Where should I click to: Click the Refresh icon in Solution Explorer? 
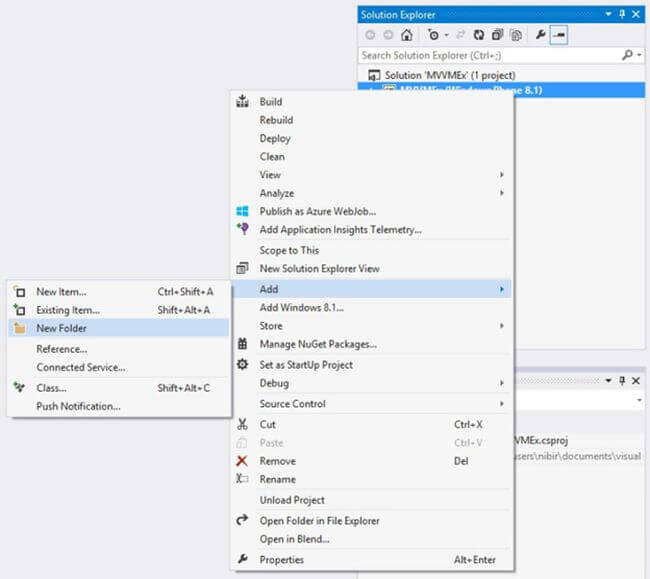pyautogui.click(x=479, y=35)
